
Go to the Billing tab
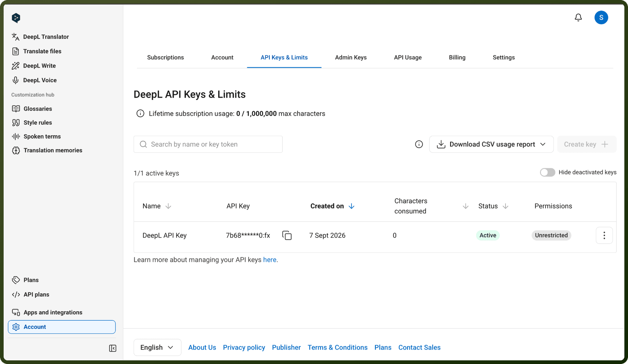point(457,58)
